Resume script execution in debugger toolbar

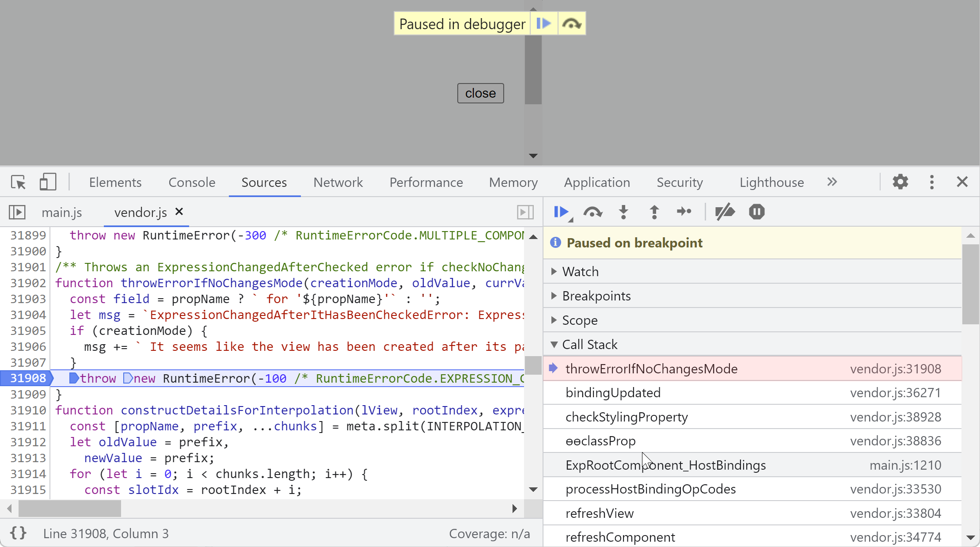point(562,212)
